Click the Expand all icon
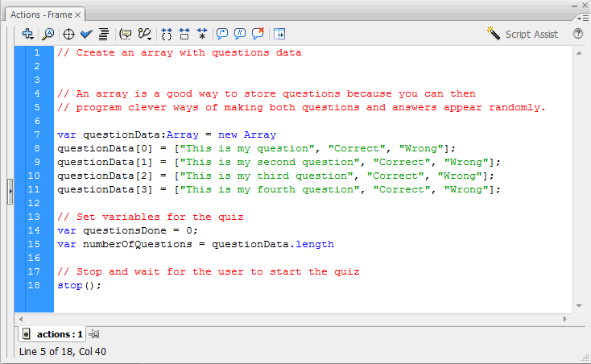This screenshot has height=364, width=591. (202, 34)
